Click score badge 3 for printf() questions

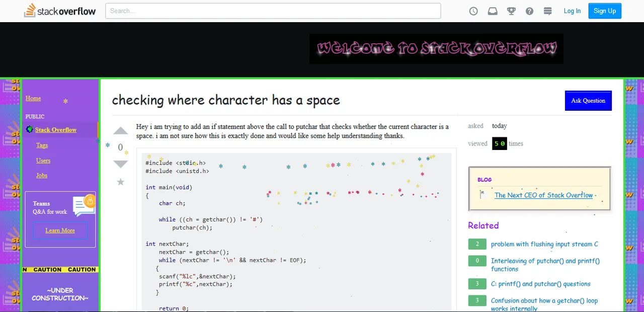point(477,284)
